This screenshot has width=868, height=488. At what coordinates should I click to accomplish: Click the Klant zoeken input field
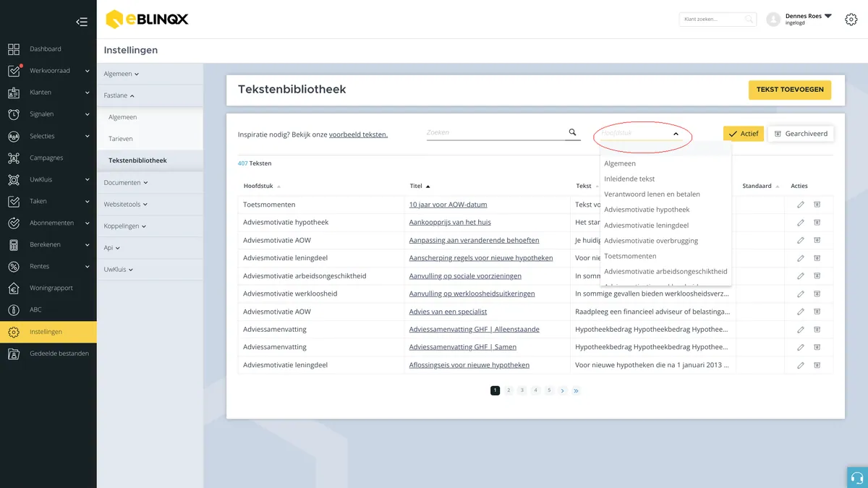tap(712, 20)
